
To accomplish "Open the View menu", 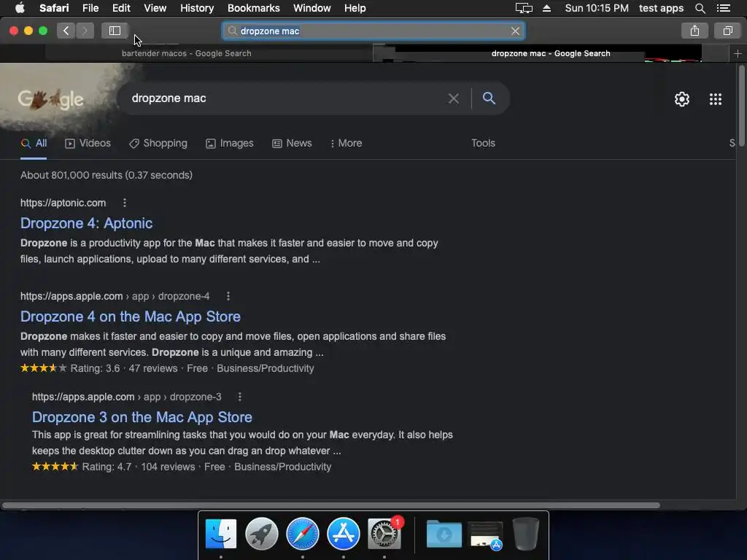I will 155,8.
